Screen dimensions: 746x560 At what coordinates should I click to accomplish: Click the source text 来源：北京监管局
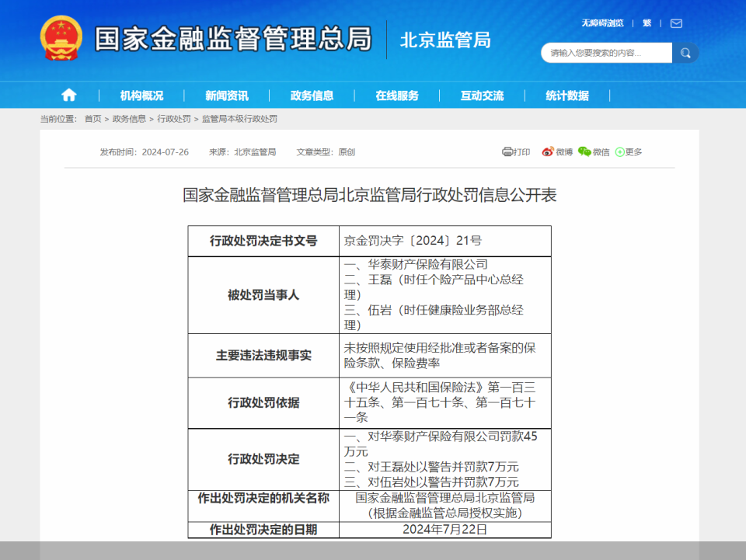click(242, 152)
